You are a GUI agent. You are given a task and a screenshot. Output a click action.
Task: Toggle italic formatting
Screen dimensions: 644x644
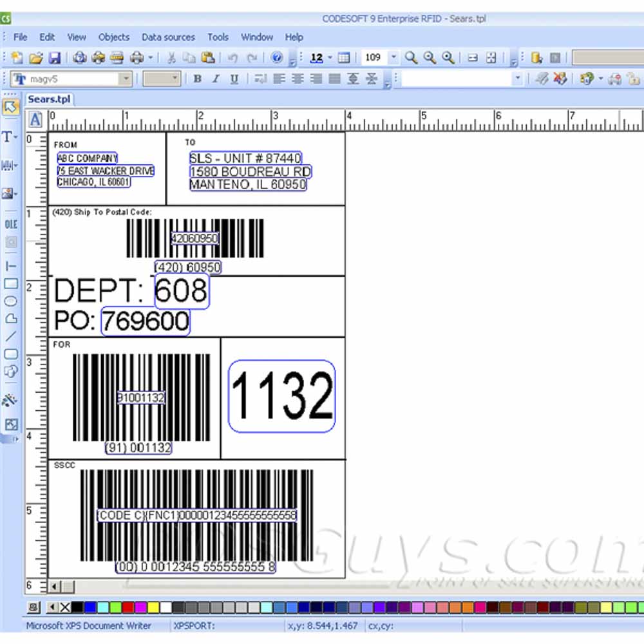[215, 79]
